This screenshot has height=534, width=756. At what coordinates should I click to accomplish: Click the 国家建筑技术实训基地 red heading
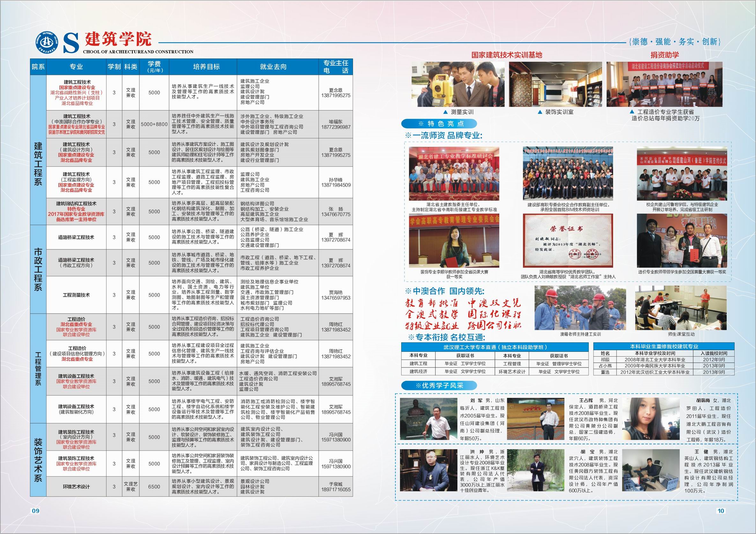[x=507, y=55]
